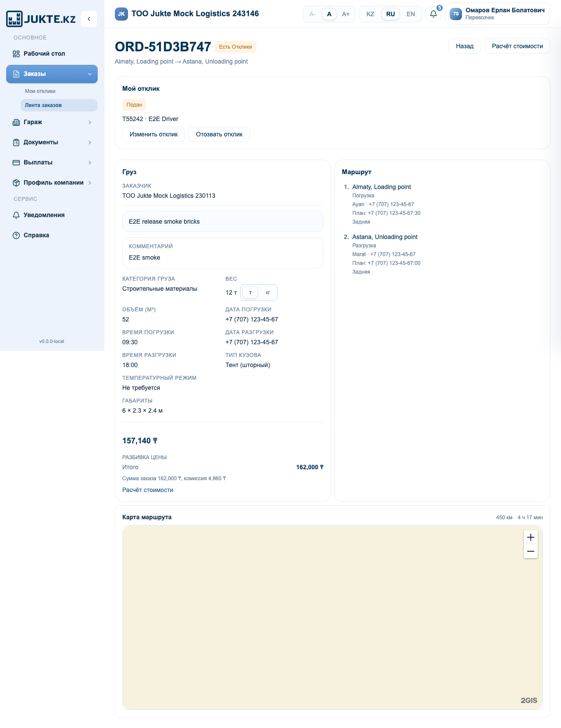
Task: Open notifications bell in the top bar
Action: (433, 14)
